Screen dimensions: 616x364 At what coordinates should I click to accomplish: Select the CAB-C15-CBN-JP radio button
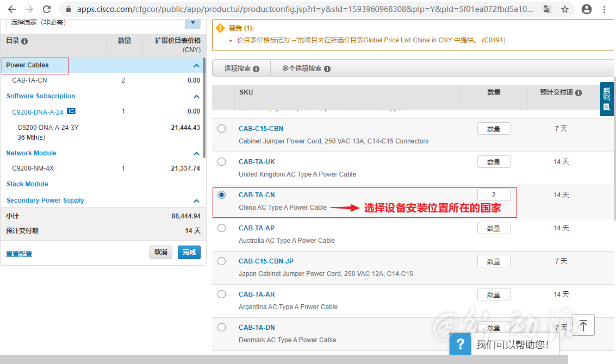coord(222,261)
